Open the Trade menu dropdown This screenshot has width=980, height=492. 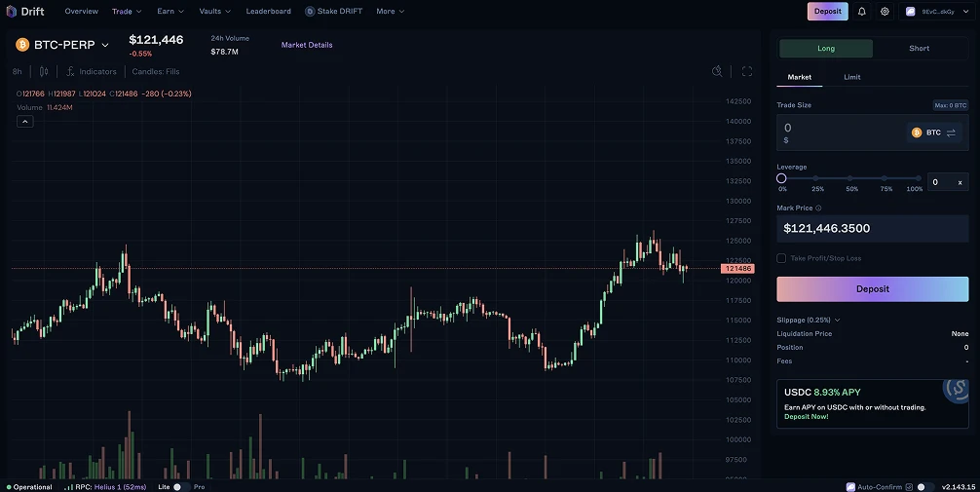tap(127, 12)
